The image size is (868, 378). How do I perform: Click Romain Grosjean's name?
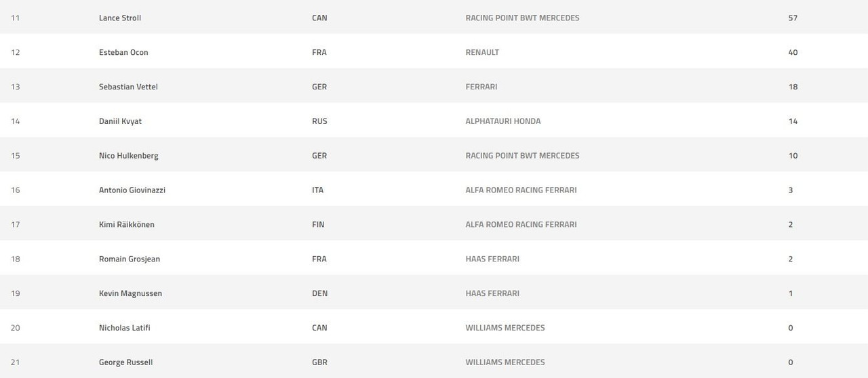130,259
